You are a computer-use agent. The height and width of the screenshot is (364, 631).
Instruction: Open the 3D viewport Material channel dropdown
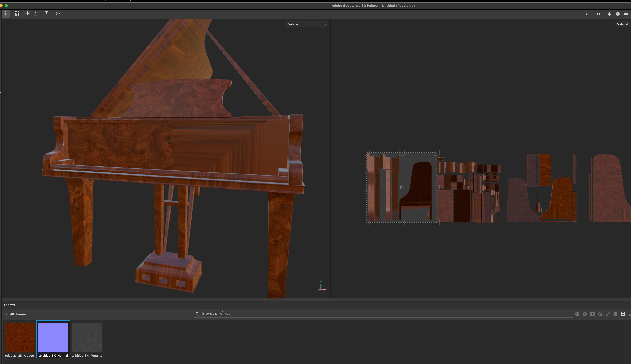click(x=307, y=24)
